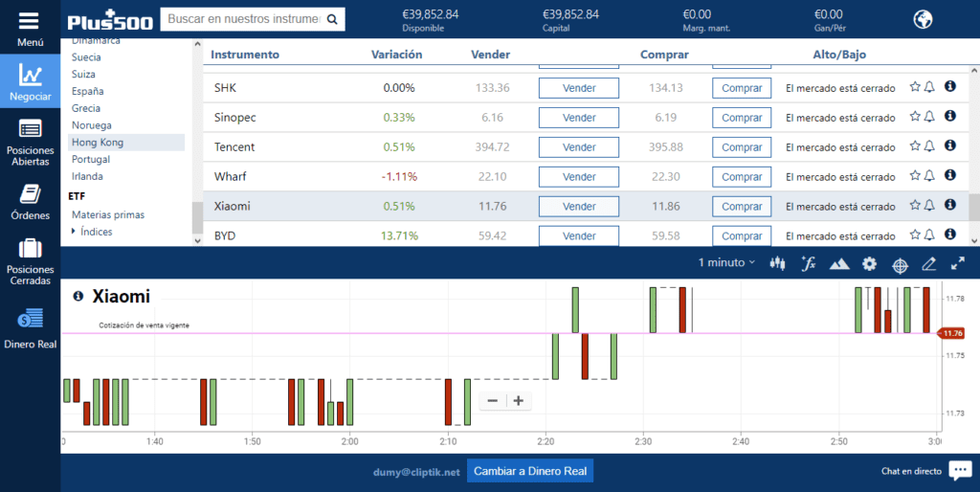Add SHK to favorites star
This screenshot has width=980, height=492.
pos(914,87)
